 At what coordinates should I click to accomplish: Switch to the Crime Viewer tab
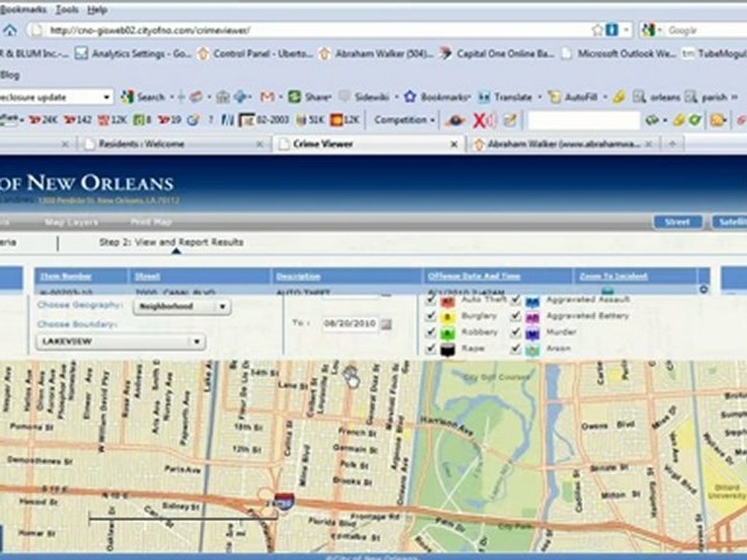point(368,144)
